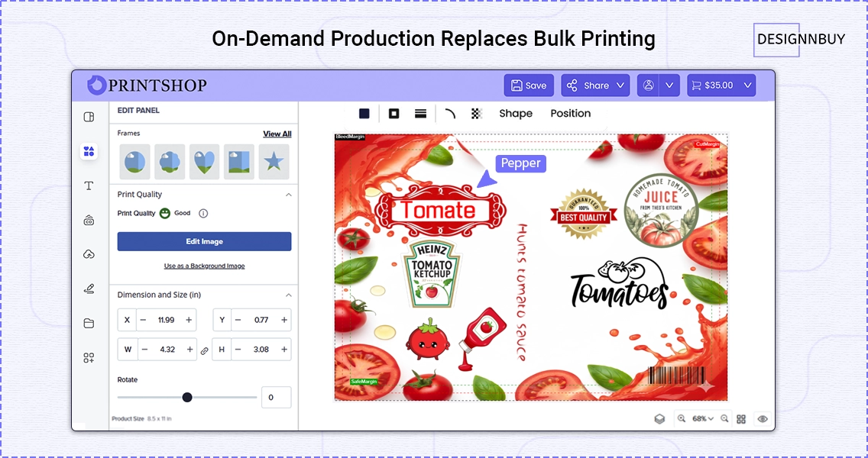Choose the cloud-shaped frame thumbnail
Image resolution: width=868 pixels, height=458 pixels.
(170, 162)
